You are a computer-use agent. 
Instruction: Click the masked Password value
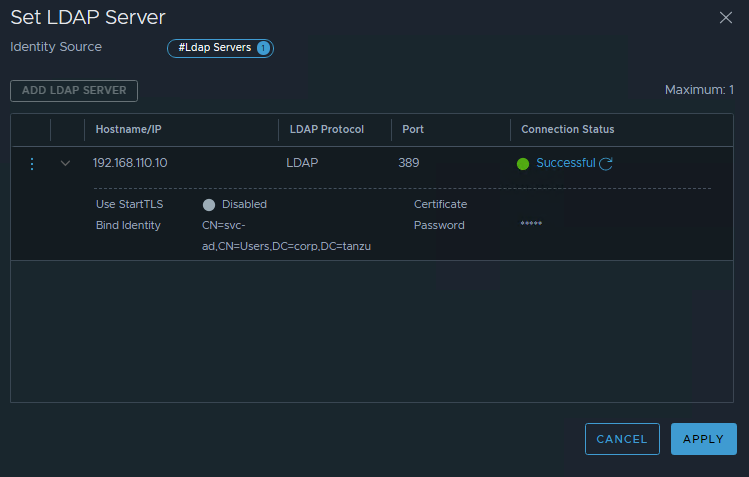pyautogui.click(x=531, y=225)
